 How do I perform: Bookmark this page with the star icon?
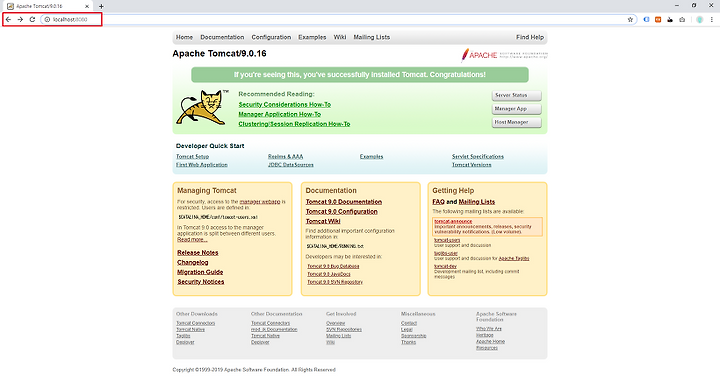(630, 20)
